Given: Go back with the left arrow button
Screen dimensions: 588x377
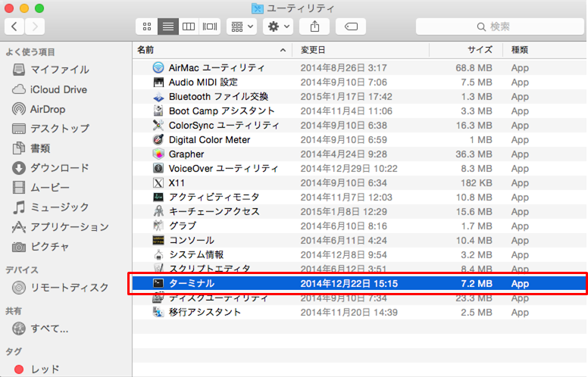Looking at the screenshot, I should pos(14,26).
